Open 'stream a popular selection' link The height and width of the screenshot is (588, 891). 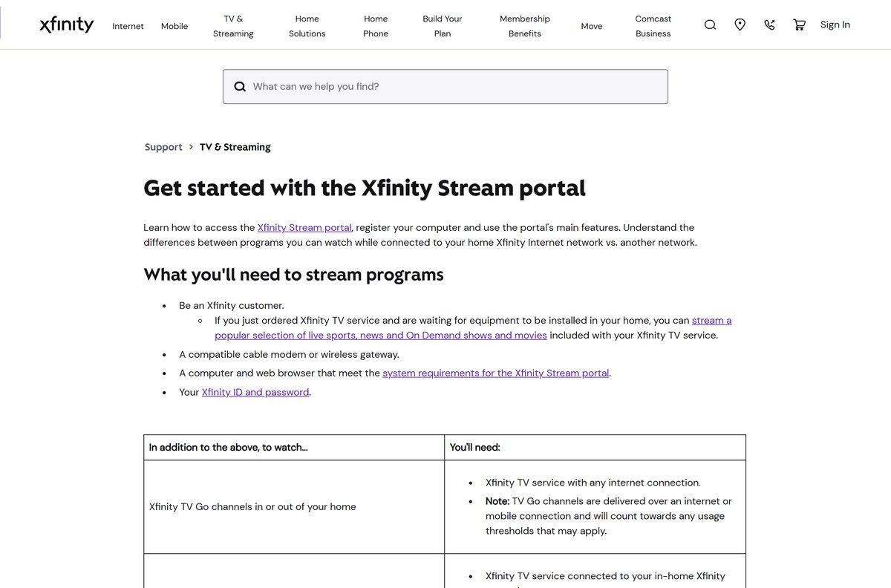pos(473,327)
